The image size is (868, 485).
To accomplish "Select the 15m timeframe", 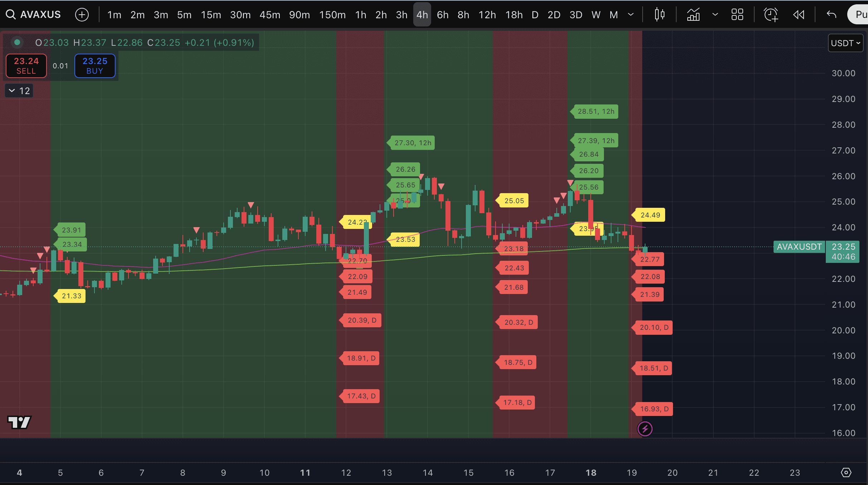I will tap(211, 15).
